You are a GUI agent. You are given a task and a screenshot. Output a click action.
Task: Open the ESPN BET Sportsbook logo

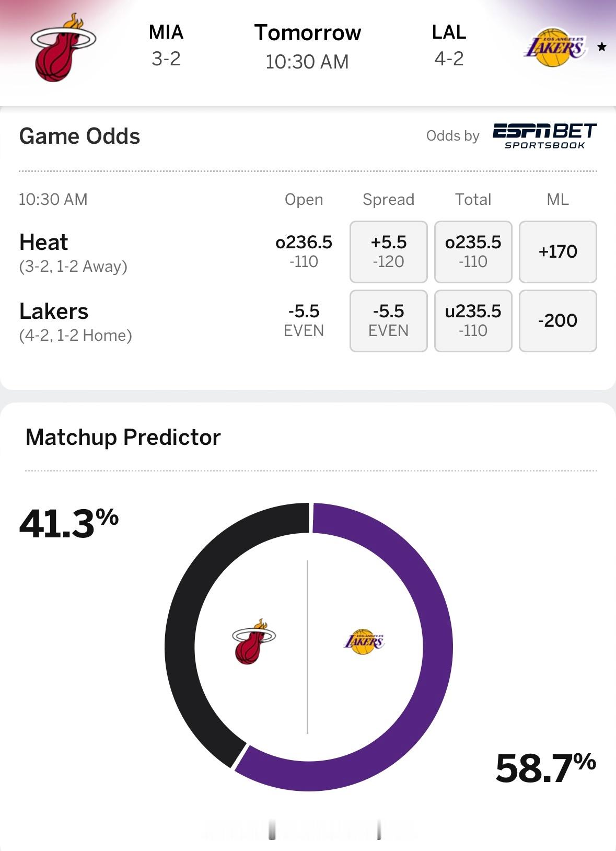pos(544,136)
